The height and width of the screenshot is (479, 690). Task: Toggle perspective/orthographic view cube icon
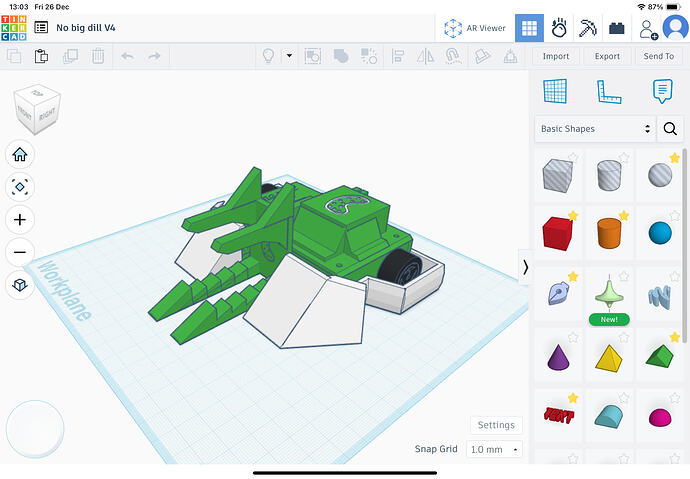click(20, 286)
